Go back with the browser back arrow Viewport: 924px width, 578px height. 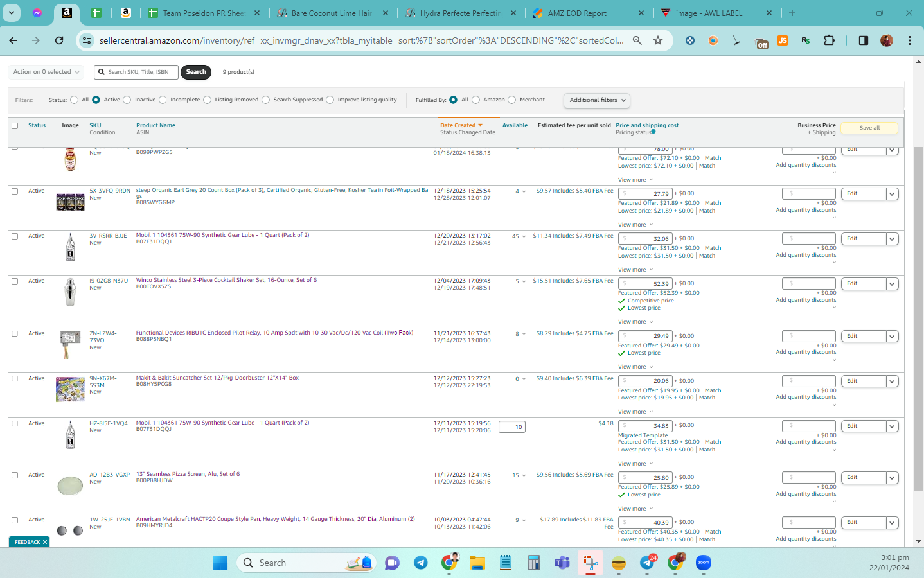point(13,40)
